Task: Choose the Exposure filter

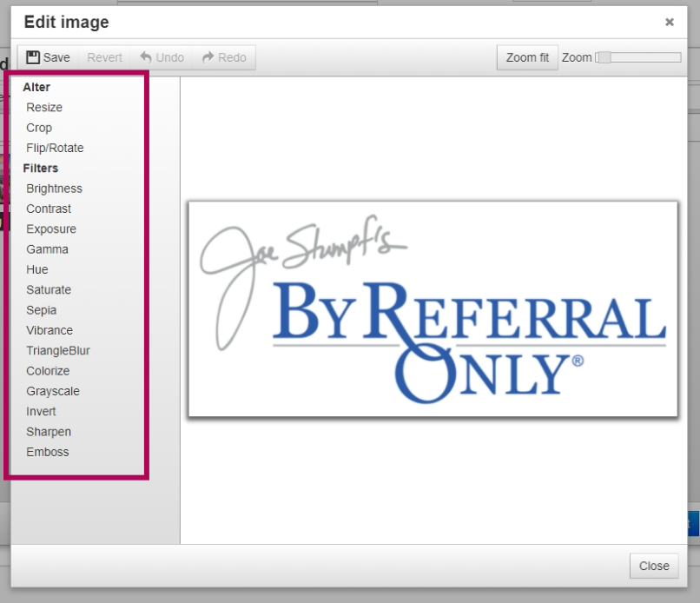Action: click(x=51, y=229)
